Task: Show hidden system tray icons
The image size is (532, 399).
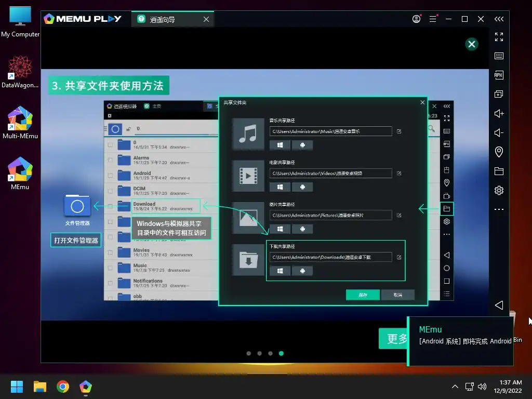Action: coord(455,387)
